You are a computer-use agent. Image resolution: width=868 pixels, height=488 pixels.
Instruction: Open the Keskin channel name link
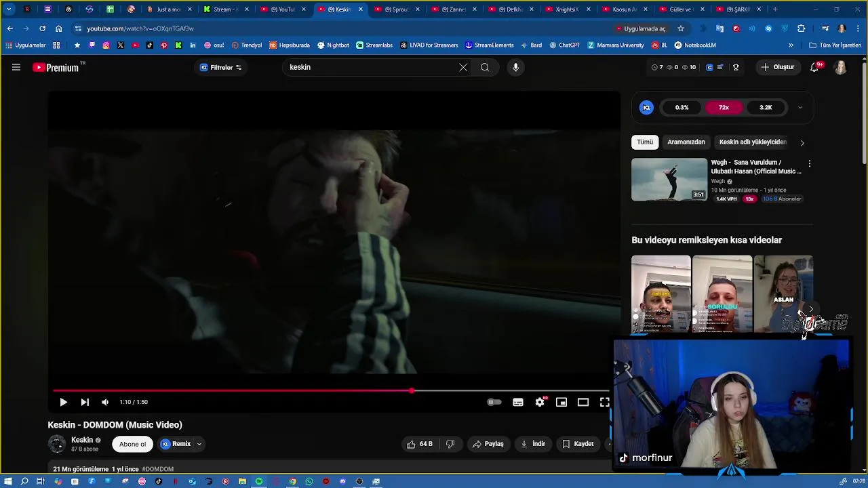(82, 440)
